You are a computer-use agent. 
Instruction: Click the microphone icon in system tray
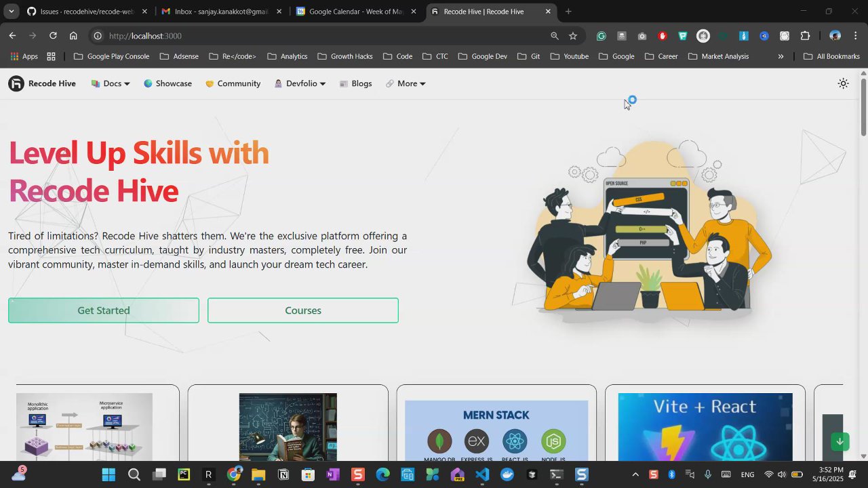[x=708, y=474]
